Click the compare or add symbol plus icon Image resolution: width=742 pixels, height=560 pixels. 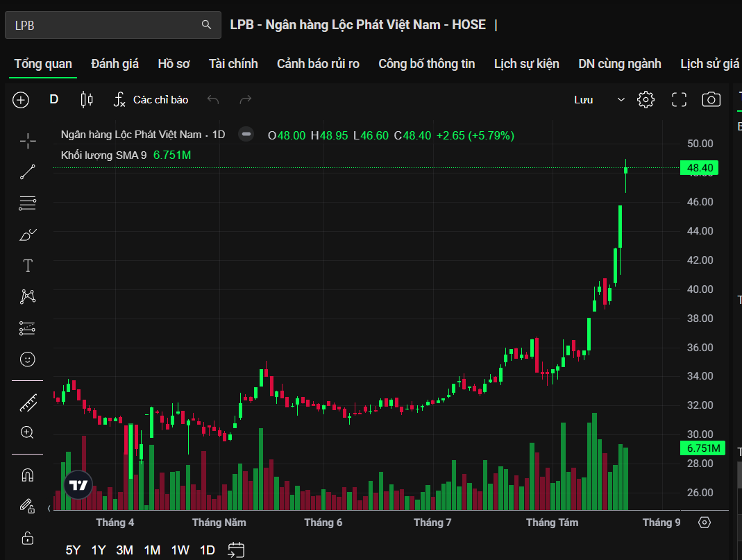pos(21,100)
